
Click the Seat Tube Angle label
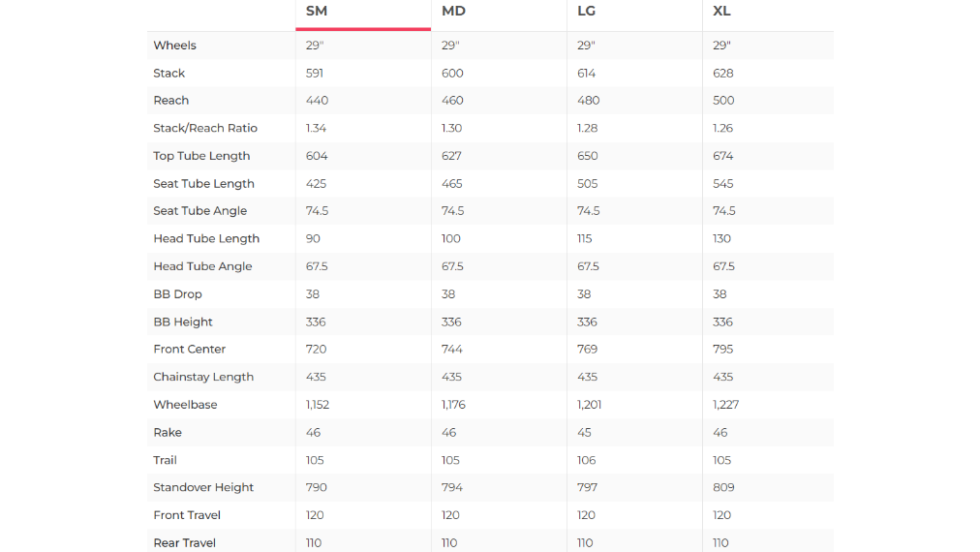(199, 211)
